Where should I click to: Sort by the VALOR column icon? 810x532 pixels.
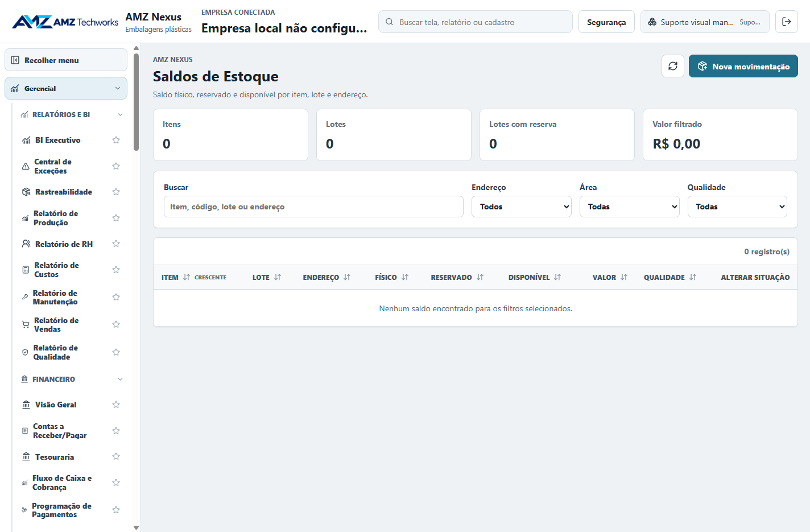624,277
